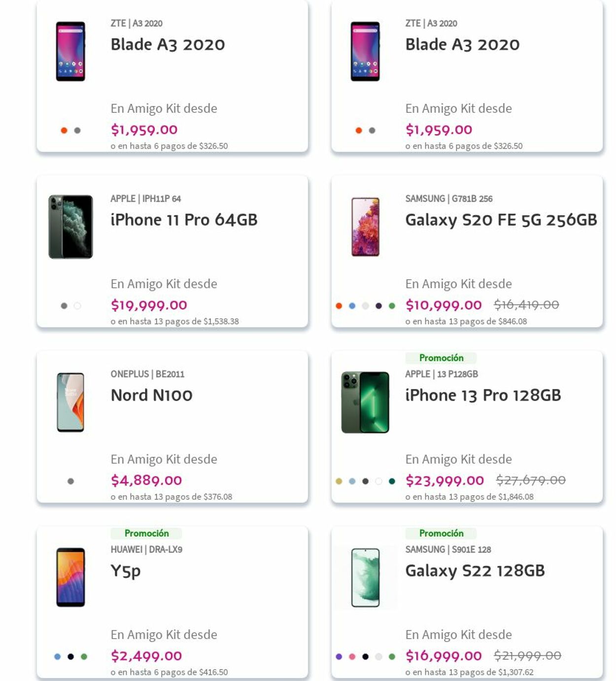The image size is (616, 681).
Task: Choose the gold color for iPhone 13 Pro
Action: 339,481
